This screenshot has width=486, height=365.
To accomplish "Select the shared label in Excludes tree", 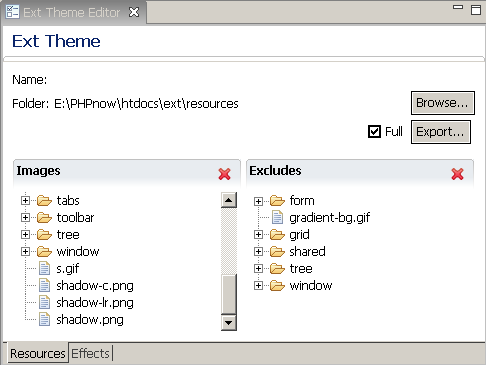I will click(307, 252).
